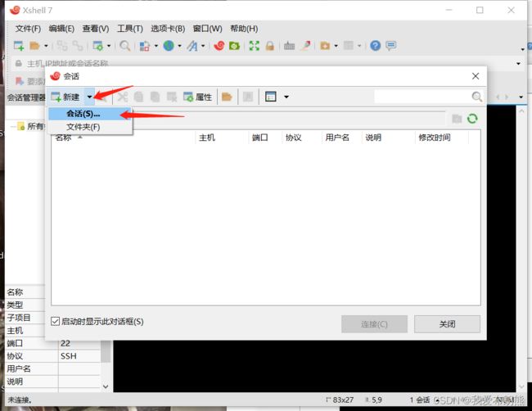Select 文件夹(F) from the 新建 dropdown menu
The width and height of the screenshot is (532, 411).
(89, 127)
